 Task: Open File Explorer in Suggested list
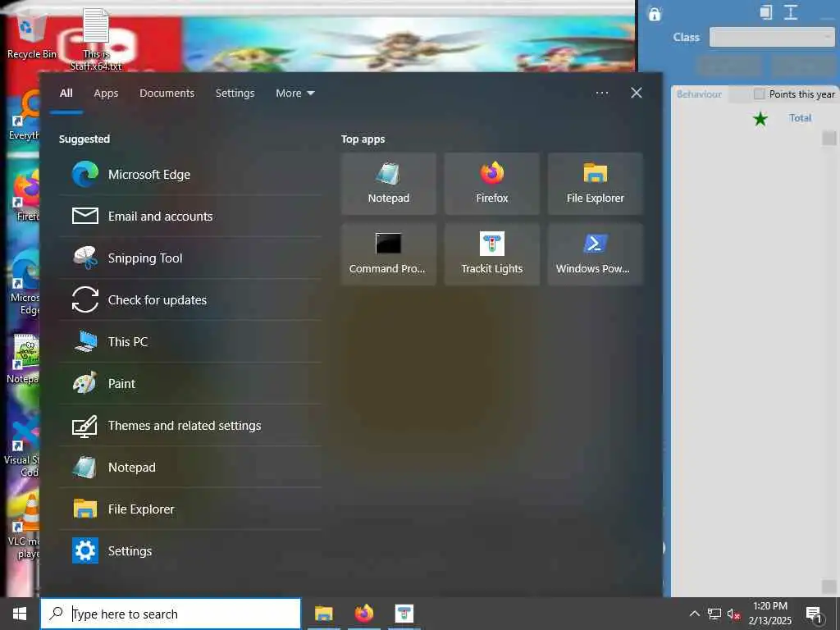(190, 509)
